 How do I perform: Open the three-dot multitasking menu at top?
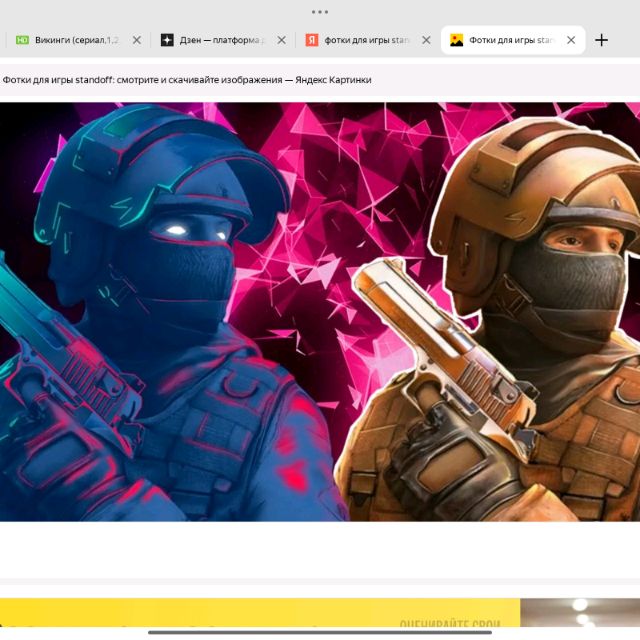320,12
